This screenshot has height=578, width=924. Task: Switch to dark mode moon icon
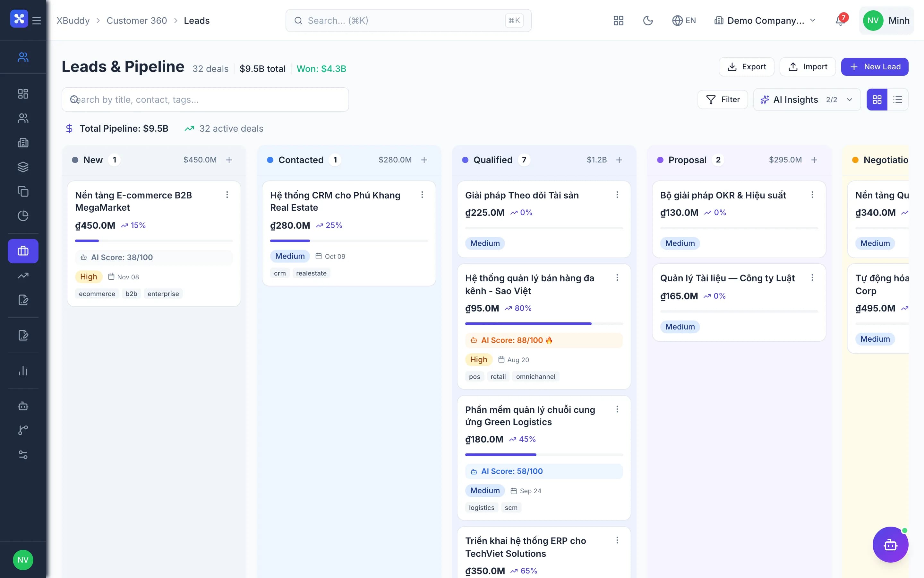pos(648,21)
